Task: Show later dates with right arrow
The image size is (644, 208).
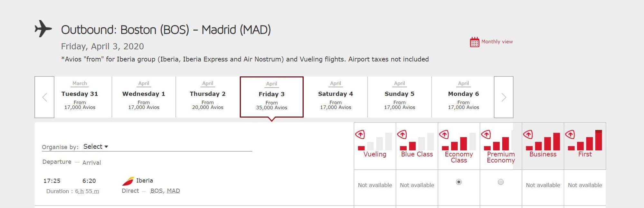Action: click(504, 97)
